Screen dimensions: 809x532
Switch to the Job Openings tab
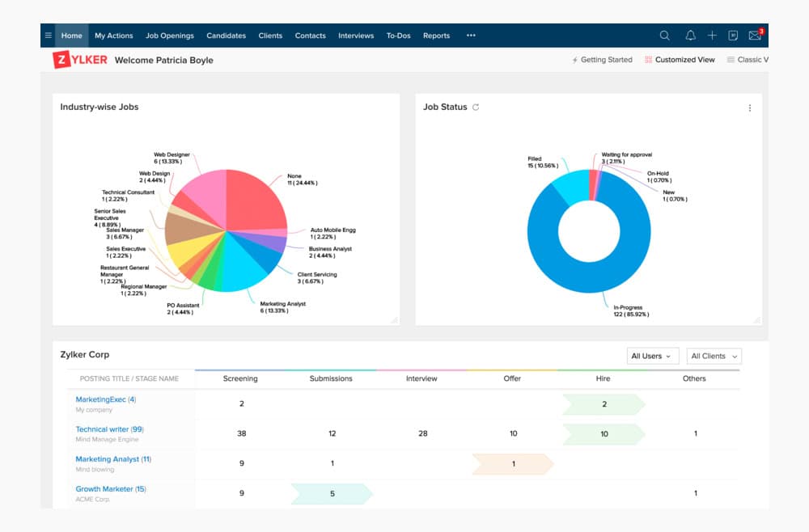pyautogui.click(x=170, y=36)
